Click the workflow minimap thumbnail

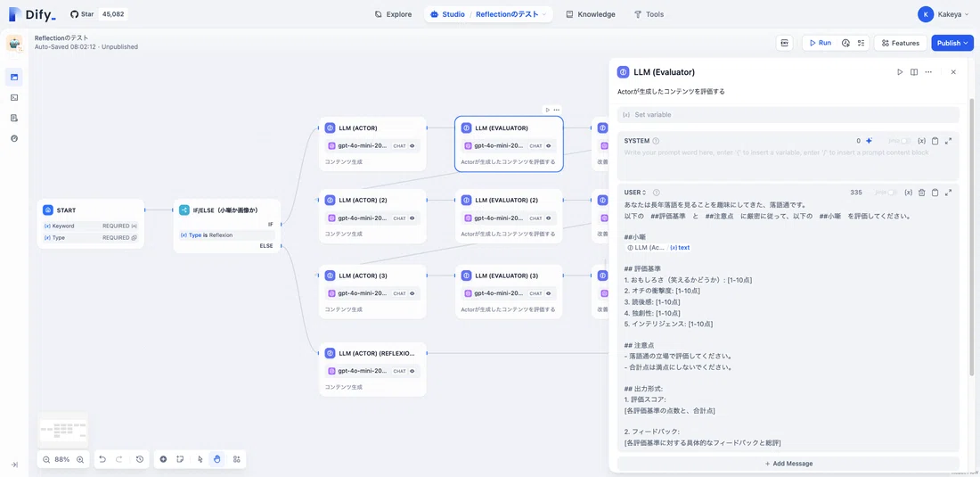[x=63, y=431]
